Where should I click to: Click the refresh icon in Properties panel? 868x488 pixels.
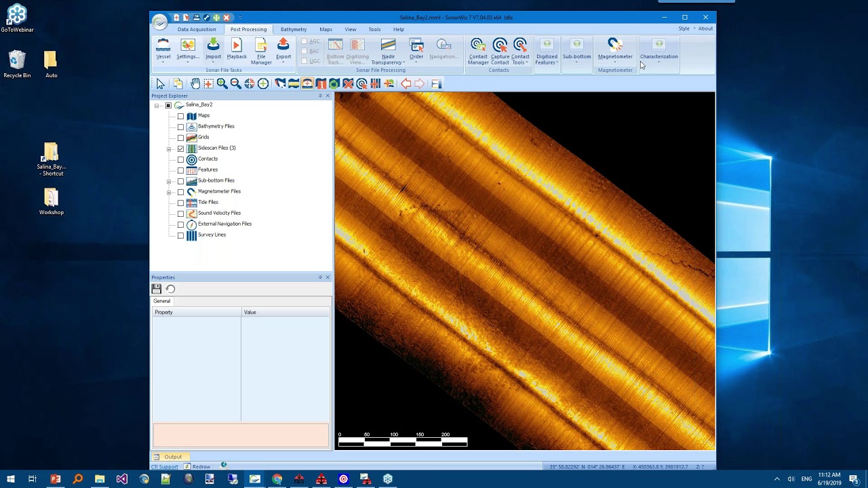pyautogui.click(x=170, y=289)
